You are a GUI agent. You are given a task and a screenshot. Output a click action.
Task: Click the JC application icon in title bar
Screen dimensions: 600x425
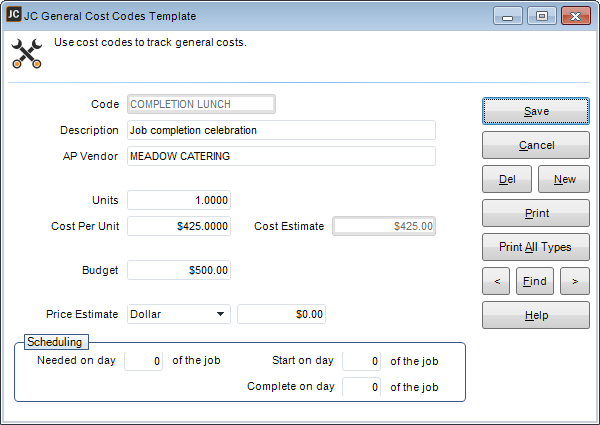tap(13, 16)
